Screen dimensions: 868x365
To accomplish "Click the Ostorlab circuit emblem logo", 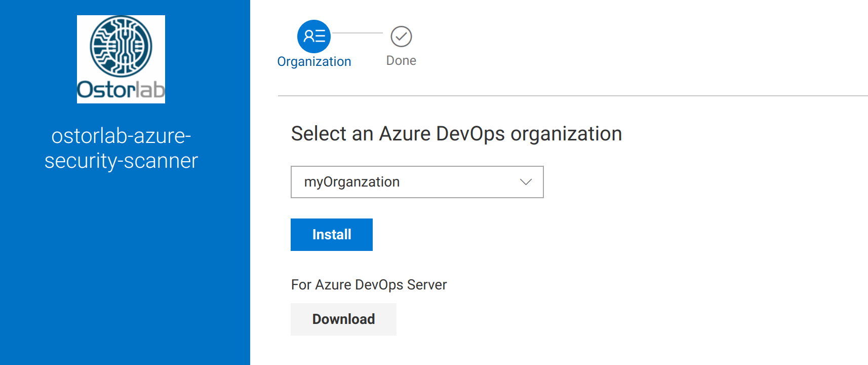I will point(121,46).
